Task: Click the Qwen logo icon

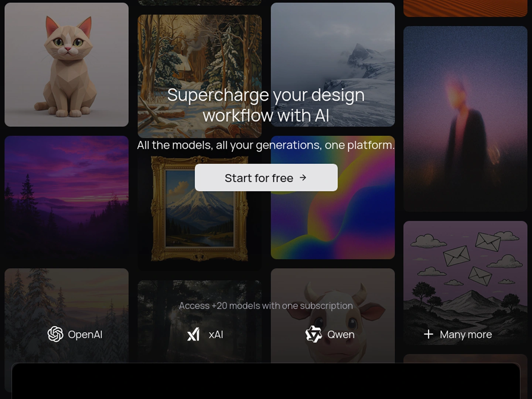Action: click(313, 334)
